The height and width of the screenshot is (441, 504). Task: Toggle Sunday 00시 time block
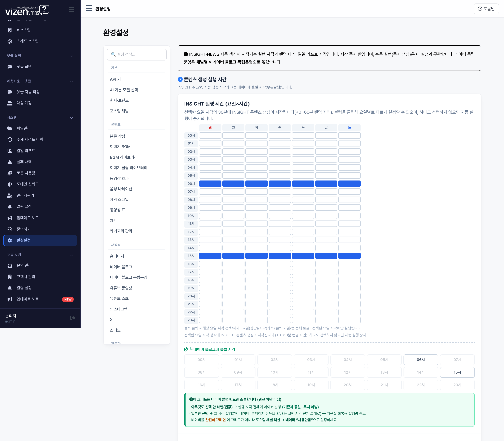coord(210,135)
